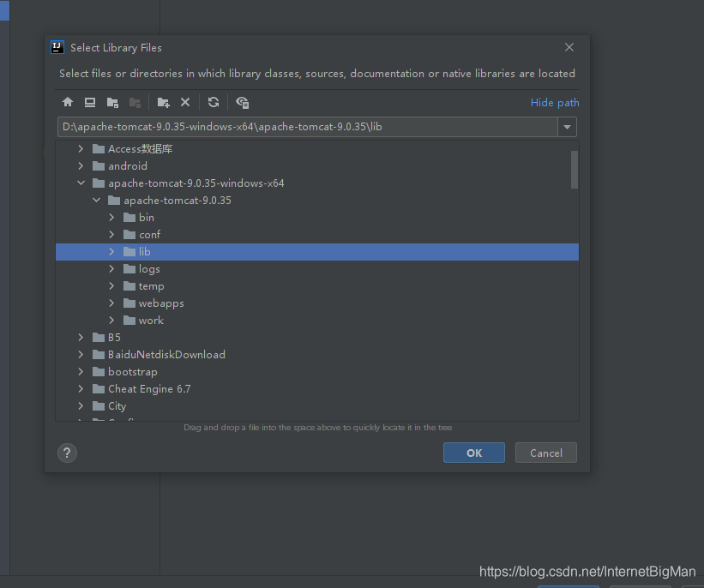The width and height of the screenshot is (704, 588).
Task: Select the webapps folder
Action: pyautogui.click(x=317, y=303)
